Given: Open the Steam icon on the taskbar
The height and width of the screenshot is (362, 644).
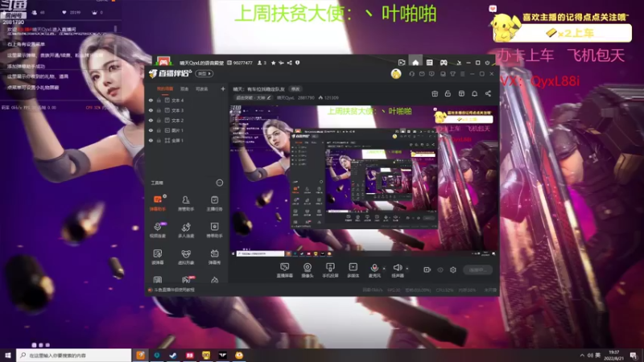Looking at the screenshot, I should [x=173, y=355].
